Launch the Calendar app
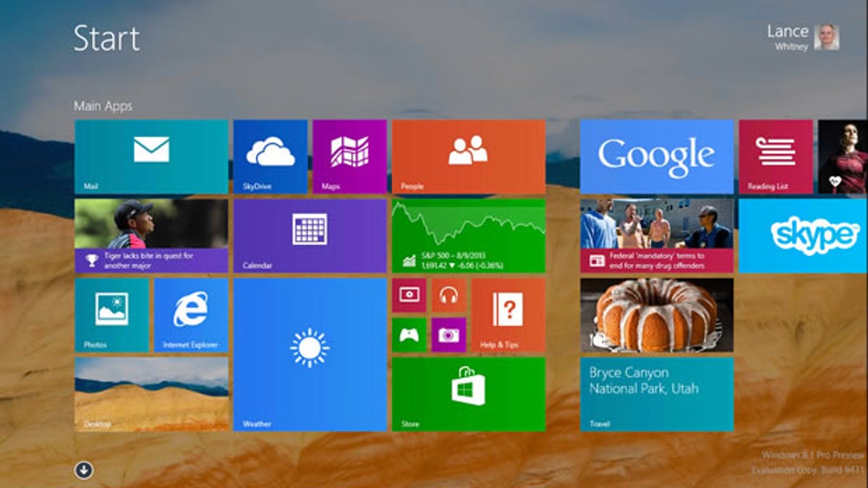Screen dimensions: 868x488 coord(310,235)
